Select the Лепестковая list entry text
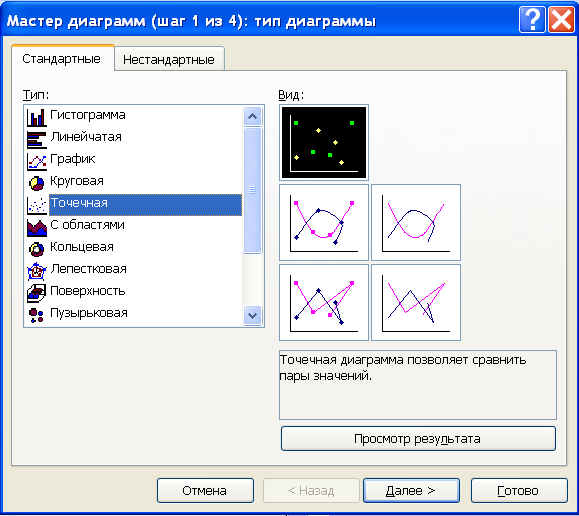Image resolution: width=579 pixels, height=516 pixels. pyautogui.click(x=88, y=269)
